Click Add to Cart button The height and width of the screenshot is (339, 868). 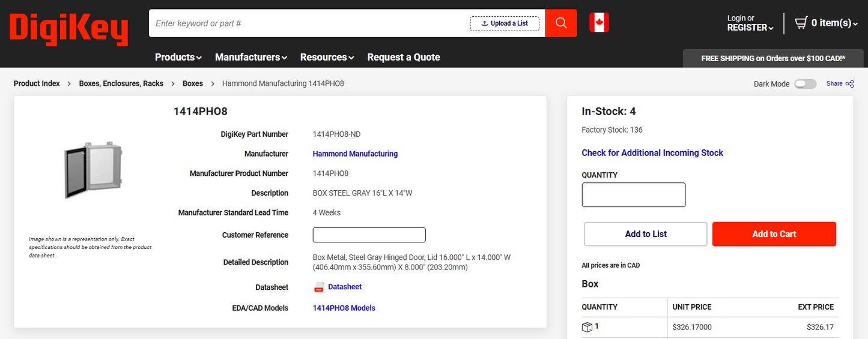(774, 234)
